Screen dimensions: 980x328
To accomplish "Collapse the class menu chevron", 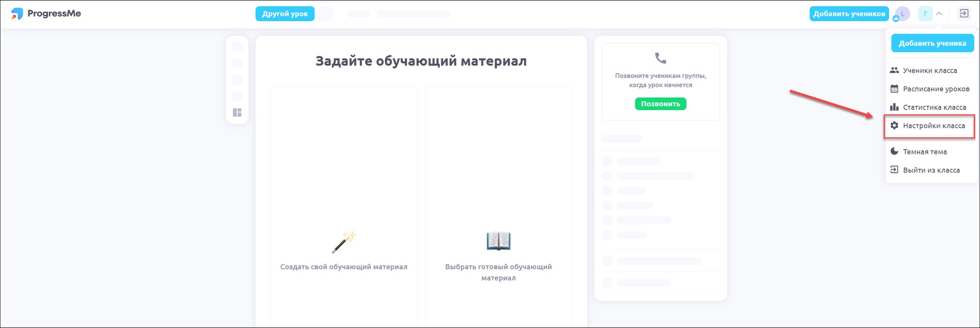I will point(939,14).
